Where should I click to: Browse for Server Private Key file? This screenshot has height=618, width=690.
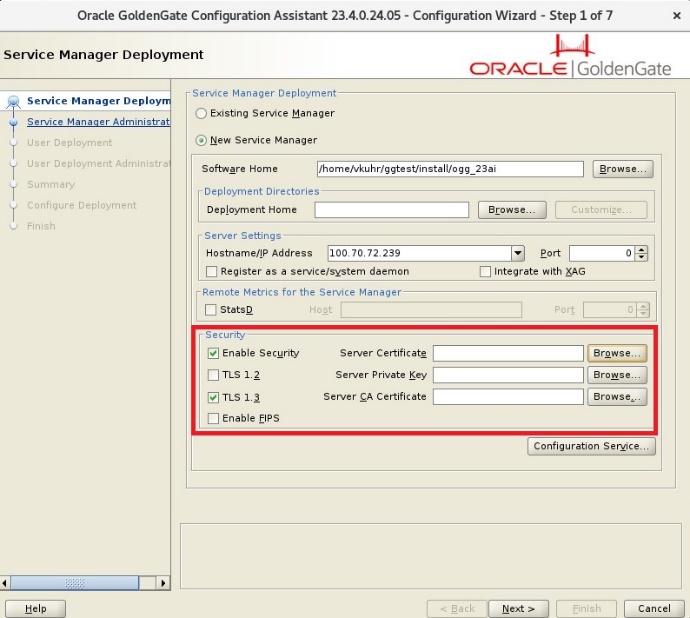click(x=617, y=375)
